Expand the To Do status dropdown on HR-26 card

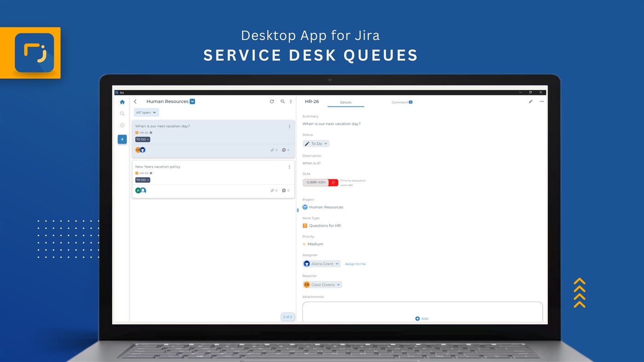(142, 139)
